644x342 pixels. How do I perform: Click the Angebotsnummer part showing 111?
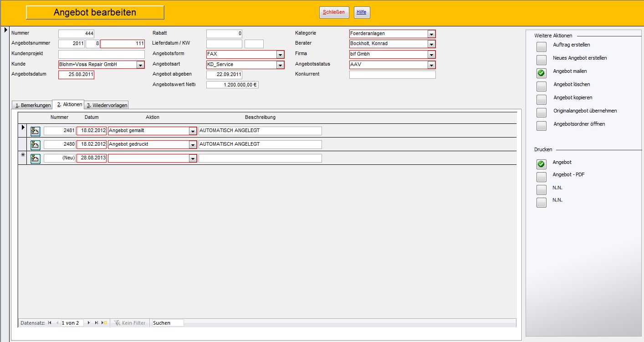(123, 44)
